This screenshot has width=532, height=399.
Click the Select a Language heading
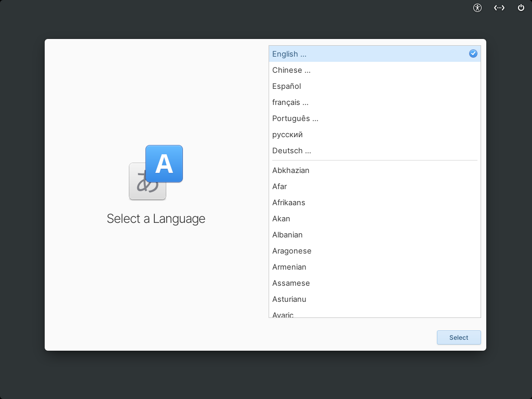point(156,219)
